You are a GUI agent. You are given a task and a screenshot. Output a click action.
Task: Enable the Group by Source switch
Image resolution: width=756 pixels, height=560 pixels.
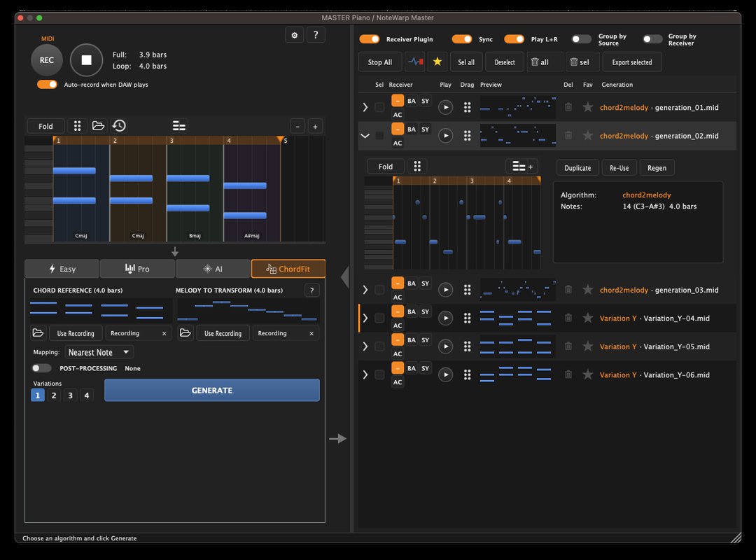point(581,40)
